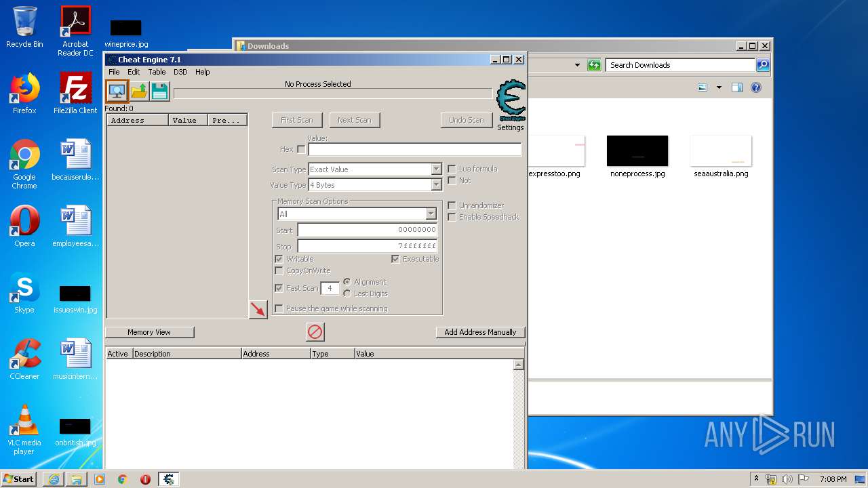This screenshot has width=868, height=488.
Task: Open the Skype desktop shortcut
Action: click(x=24, y=292)
